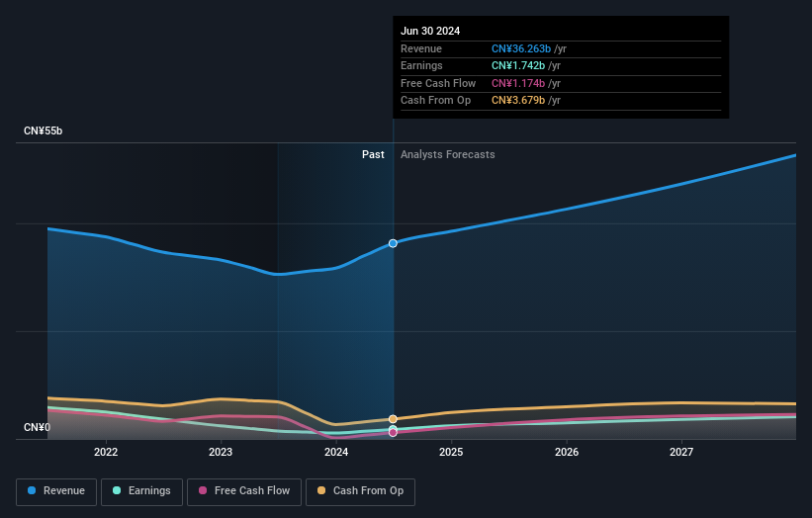Viewport: 812px width, 518px height.
Task: Click the blue Revenue data point marker
Action: [x=393, y=243]
